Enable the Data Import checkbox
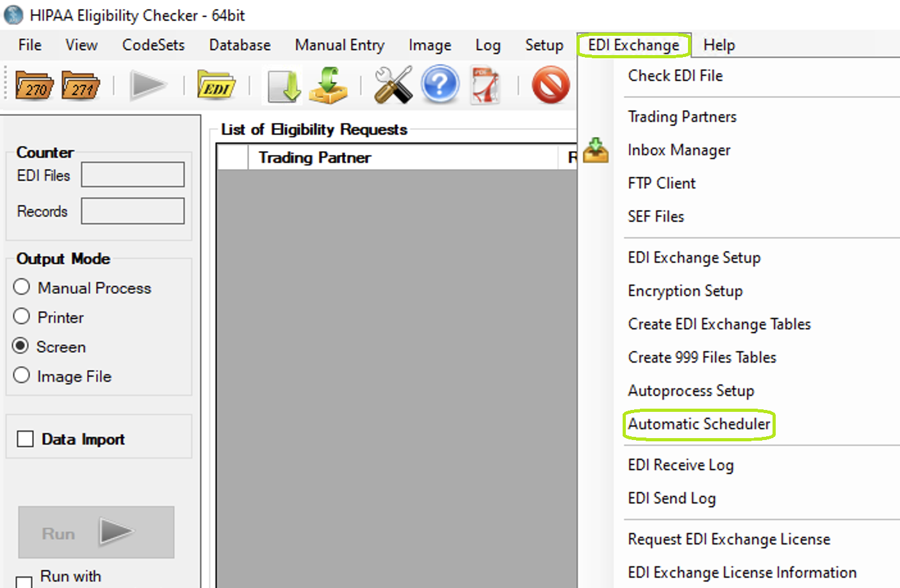 click(x=26, y=439)
